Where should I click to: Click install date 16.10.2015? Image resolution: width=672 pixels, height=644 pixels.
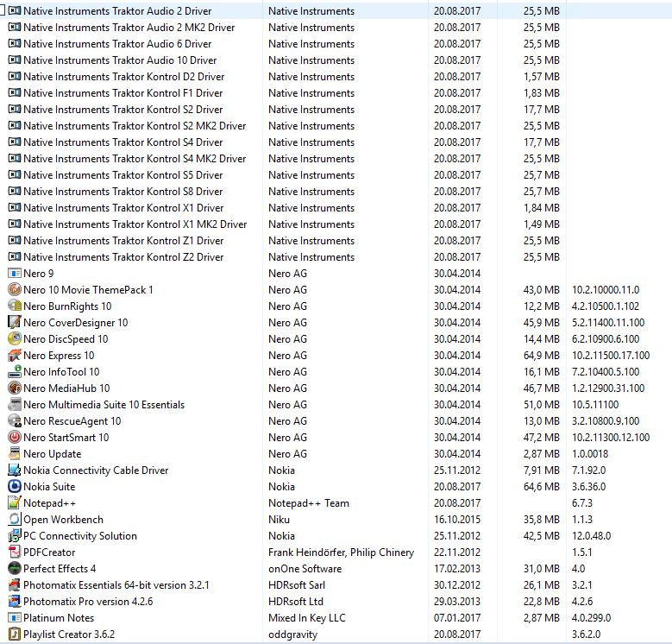tap(457, 519)
